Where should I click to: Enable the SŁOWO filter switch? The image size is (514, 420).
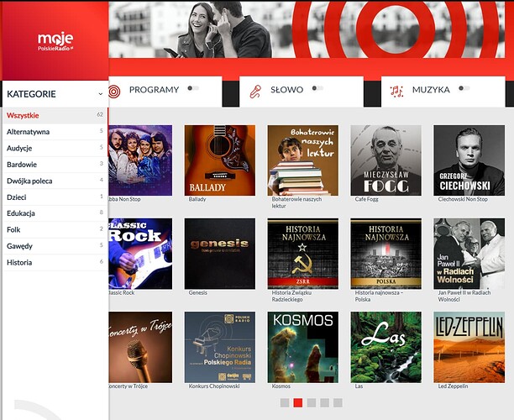pyautogui.click(x=317, y=88)
